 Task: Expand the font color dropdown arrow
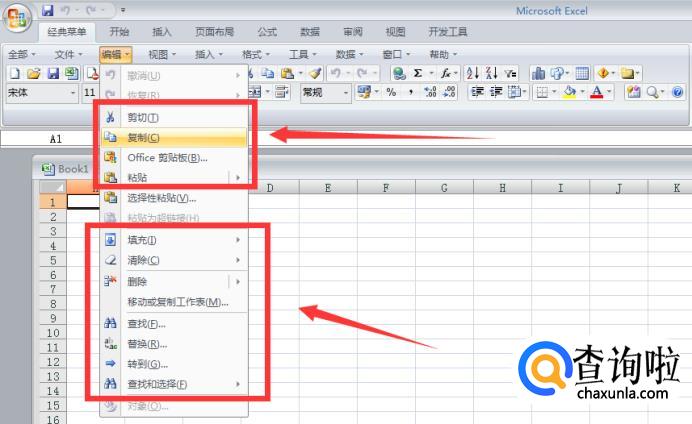click(609, 92)
